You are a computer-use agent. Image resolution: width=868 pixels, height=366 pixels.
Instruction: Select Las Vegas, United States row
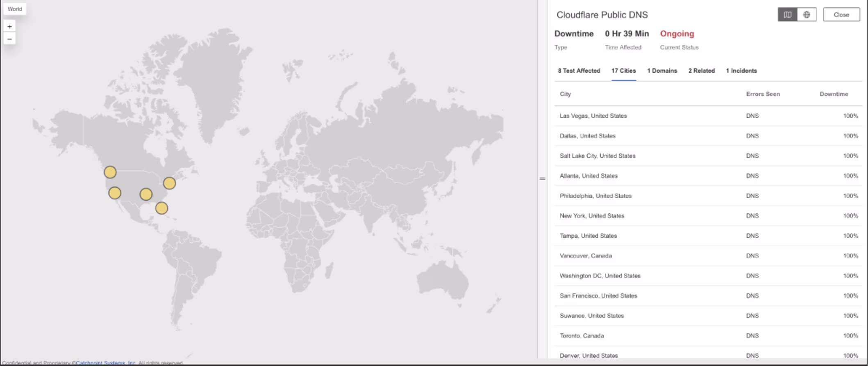[x=708, y=116]
